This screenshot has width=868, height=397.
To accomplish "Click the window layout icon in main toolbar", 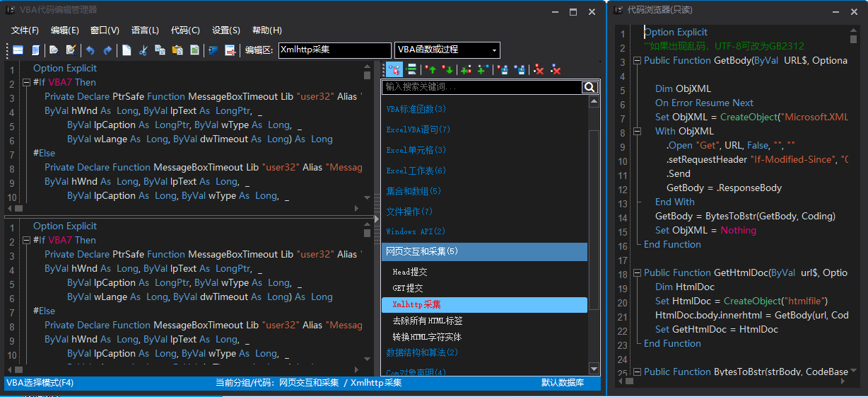I will coord(18,50).
